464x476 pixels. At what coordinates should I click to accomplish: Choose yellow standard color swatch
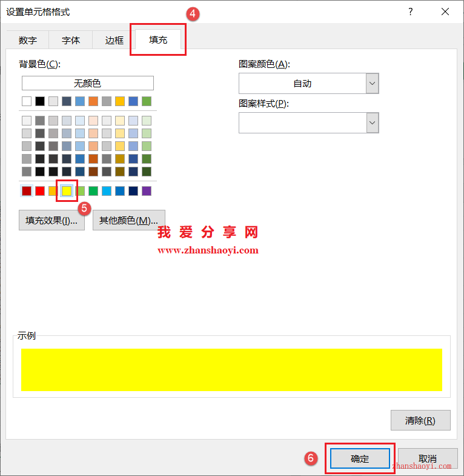point(67,191)
